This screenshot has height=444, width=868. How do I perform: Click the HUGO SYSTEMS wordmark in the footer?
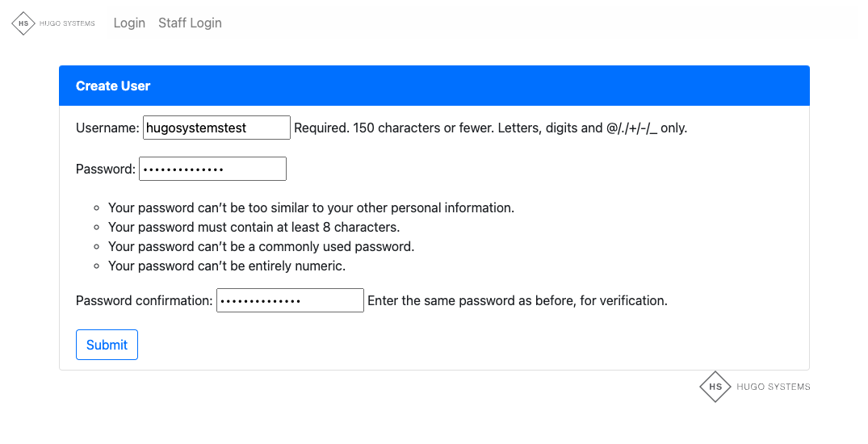pyautogui.click(x=773, y=387)
